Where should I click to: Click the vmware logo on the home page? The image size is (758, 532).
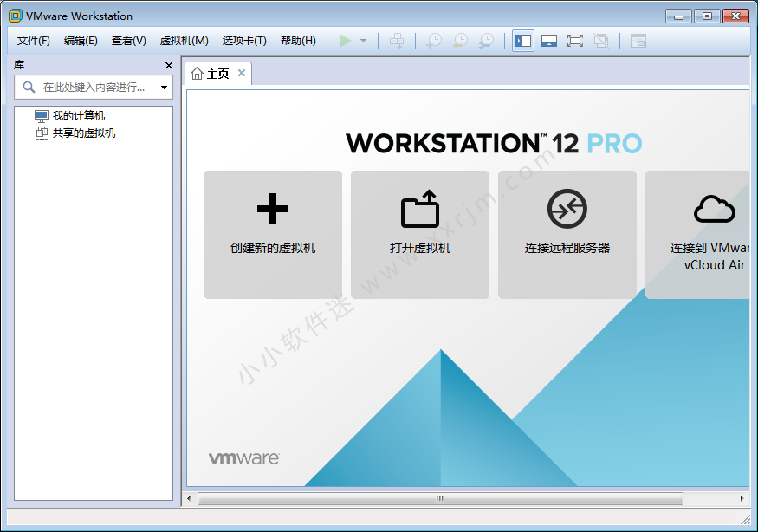click(x=244, y=458)
